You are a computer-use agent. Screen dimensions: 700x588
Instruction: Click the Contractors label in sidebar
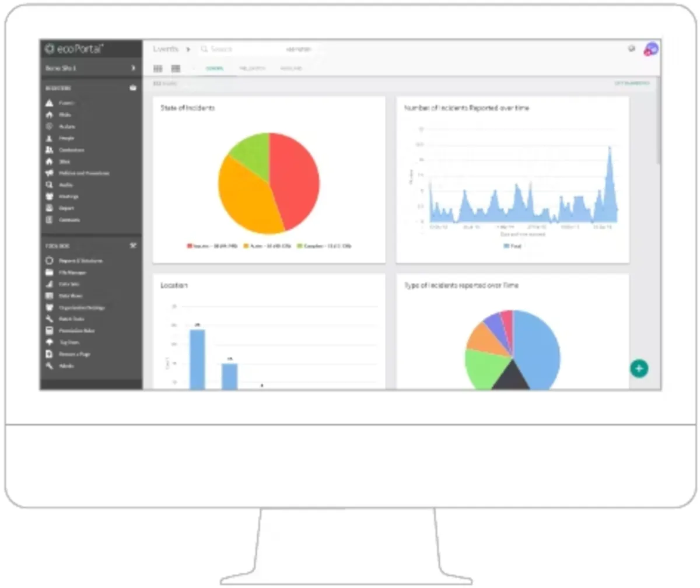[x=72, y=150]
